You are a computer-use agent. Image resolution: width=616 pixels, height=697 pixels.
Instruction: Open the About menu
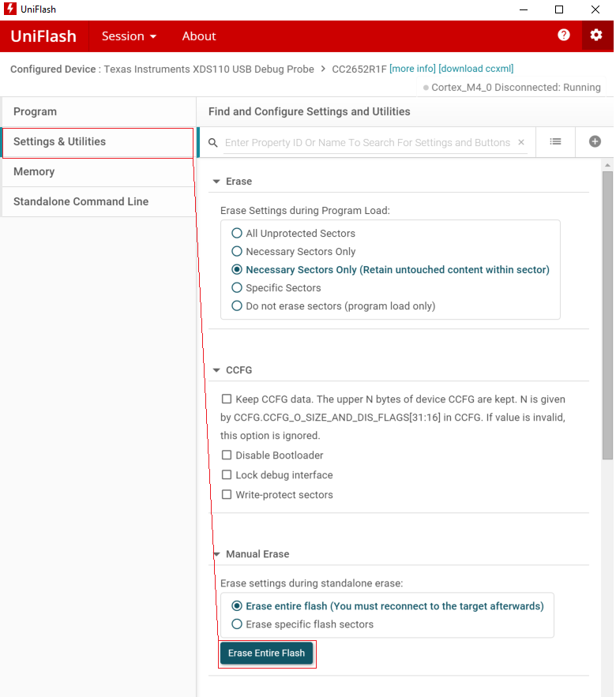(x=199, y=36)
